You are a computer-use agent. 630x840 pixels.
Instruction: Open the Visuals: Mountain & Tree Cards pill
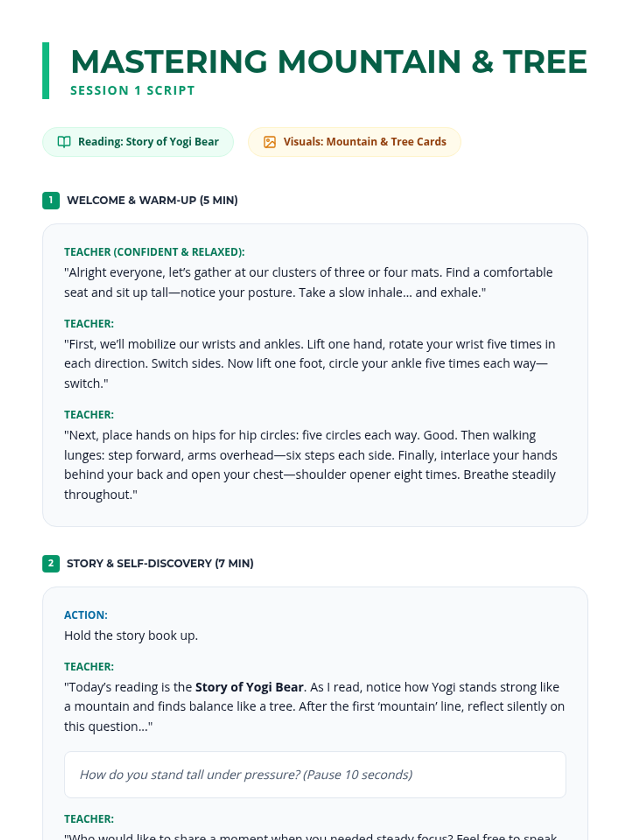click(x=354, y=142)
